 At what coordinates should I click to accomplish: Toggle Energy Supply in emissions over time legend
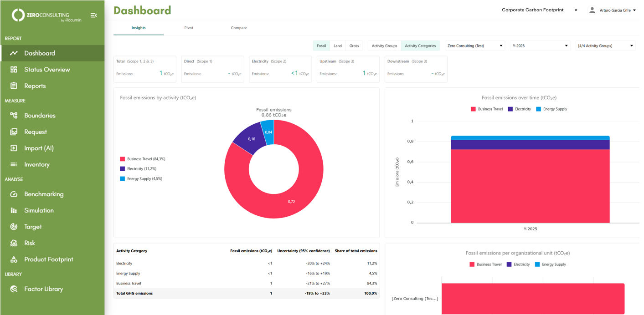[x=551, y=109]
